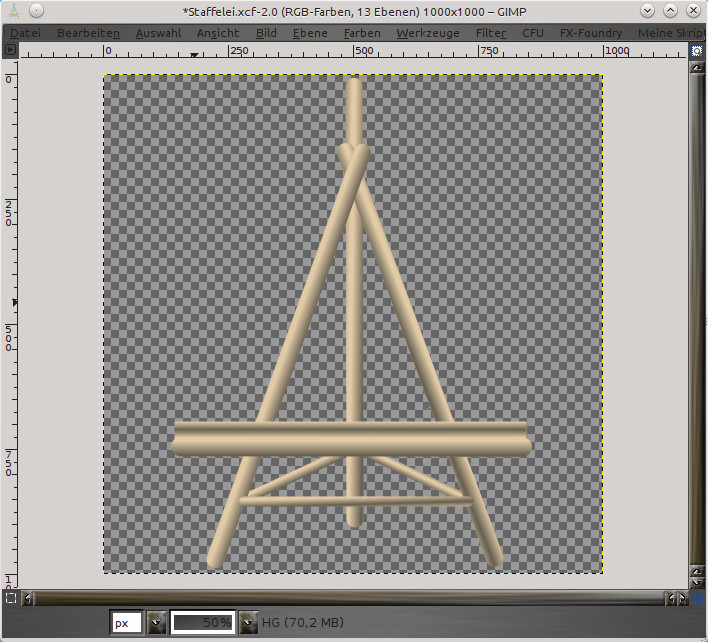Click the horizontal scrollbar right arrow
The height and width of the screenshot is (642, 708).
click(x=681, y=599)
